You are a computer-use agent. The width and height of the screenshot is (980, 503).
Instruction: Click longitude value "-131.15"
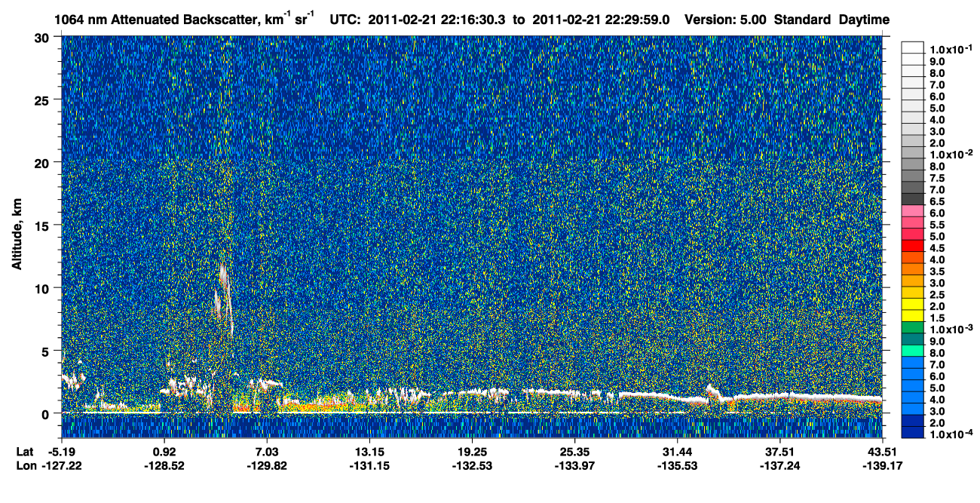click(369, 465)
